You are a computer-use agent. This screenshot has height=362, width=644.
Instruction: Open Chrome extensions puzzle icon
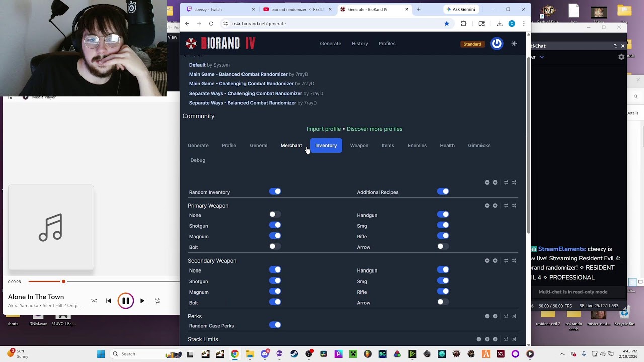point(463,23)
